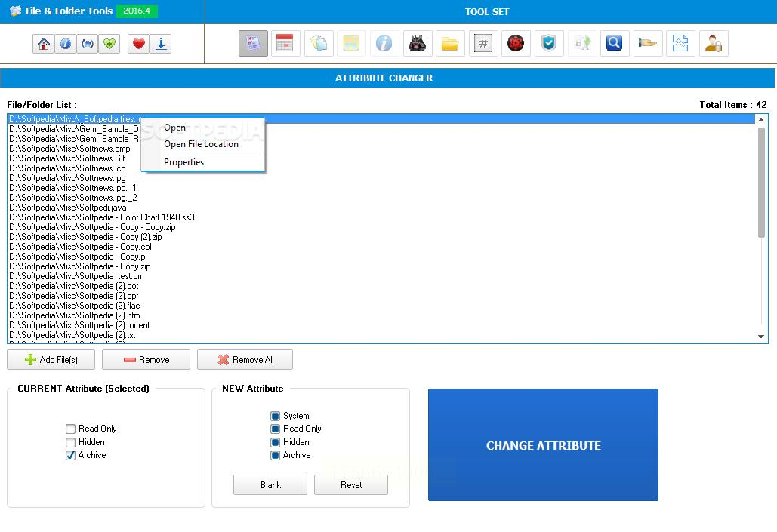Select the Attribute Changer checklist tool icon
Viewport: 777px width, 532px height.
253,43
